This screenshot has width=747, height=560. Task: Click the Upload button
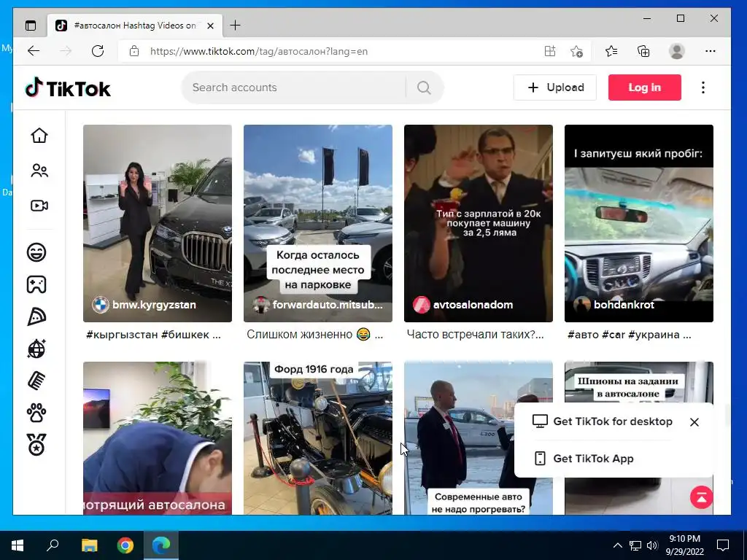555,87
